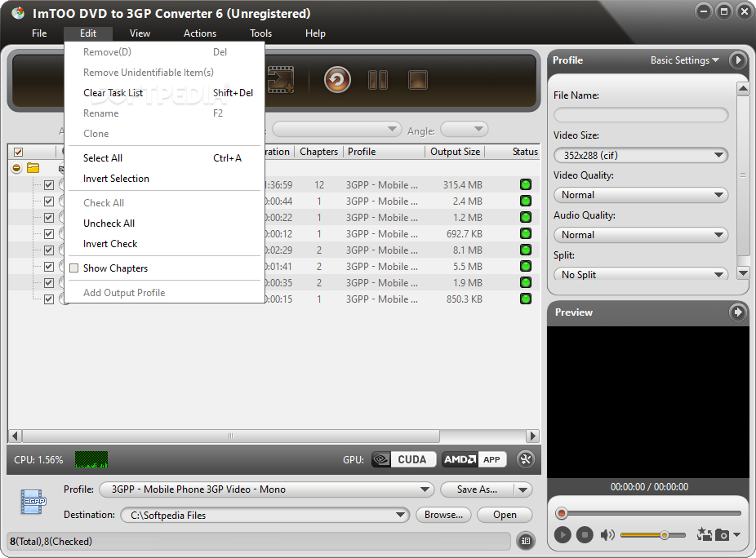Image resolution: width=756 pixels, height=558 pixels.
Task: Choose Clear Task List from Edit menu
Action: click(164, 92)
